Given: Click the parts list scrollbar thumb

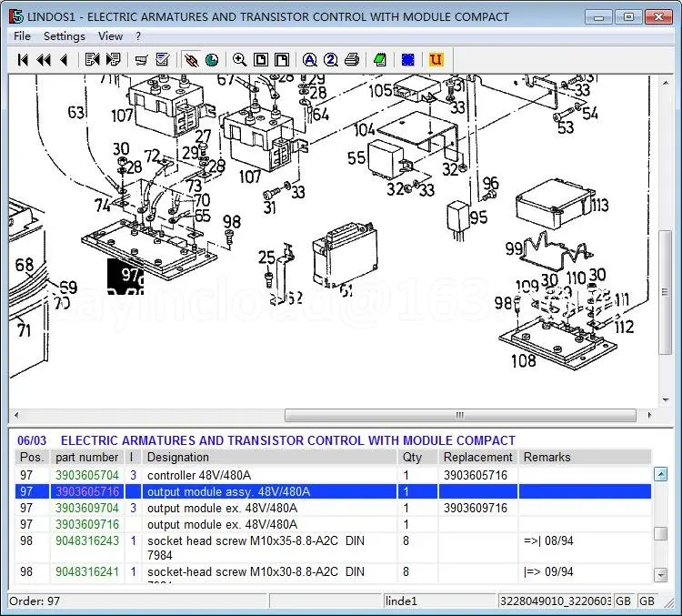Looking at the screenshot, I should 661,533.
